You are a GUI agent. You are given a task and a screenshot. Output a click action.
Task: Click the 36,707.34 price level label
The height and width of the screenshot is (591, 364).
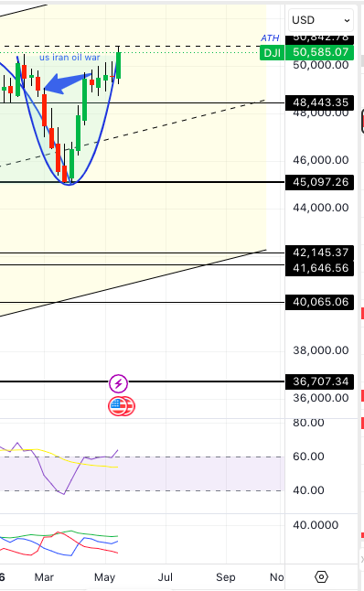(319, 381)
